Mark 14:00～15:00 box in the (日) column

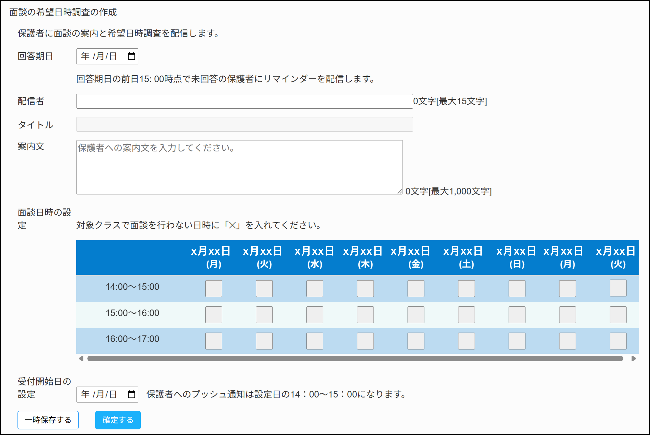tap(517, 289)
